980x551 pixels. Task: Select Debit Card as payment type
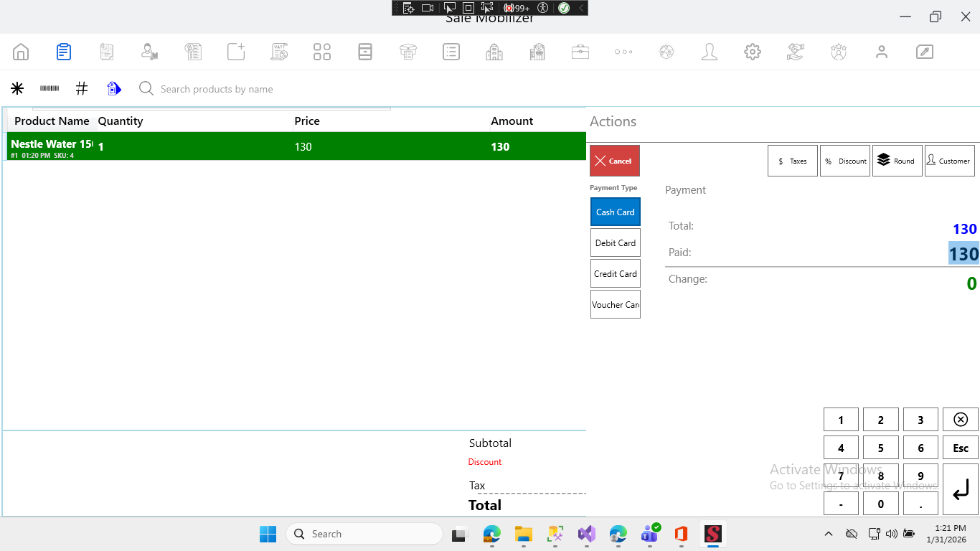(615, 242)
